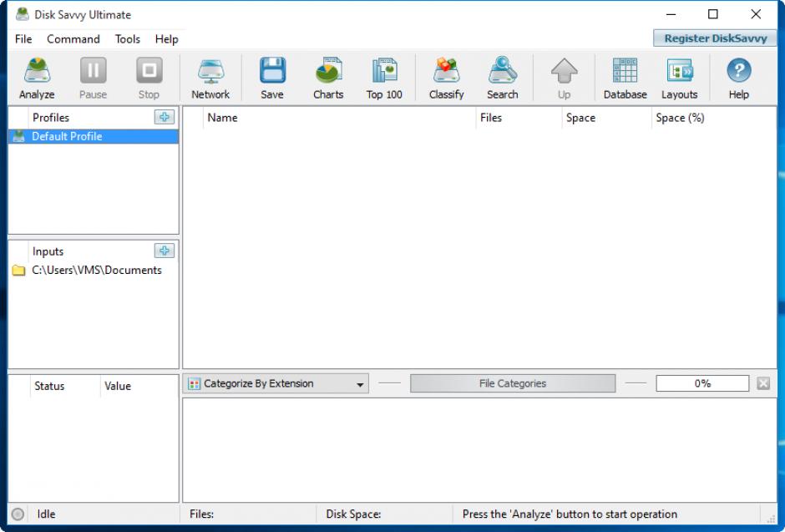Click the File Categories button
The width and height of the screenshot is (785, 532).
pyautogui.click(x=513, y=384)
